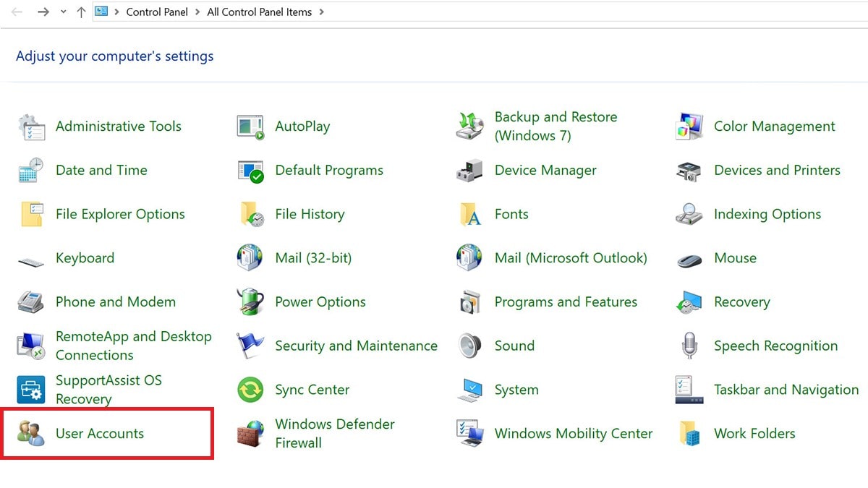Open Security and Maintenance

pyautogui.click(x=356, y=346)
